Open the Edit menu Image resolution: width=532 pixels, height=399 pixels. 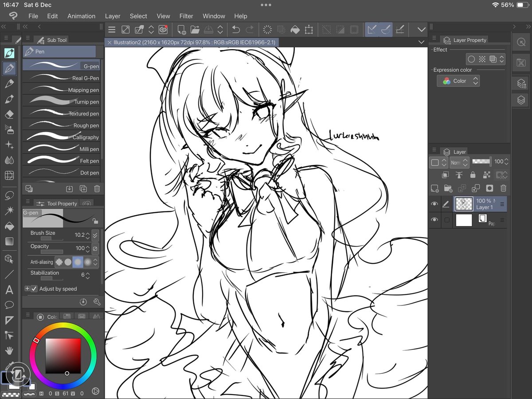[x=52, y=16]
